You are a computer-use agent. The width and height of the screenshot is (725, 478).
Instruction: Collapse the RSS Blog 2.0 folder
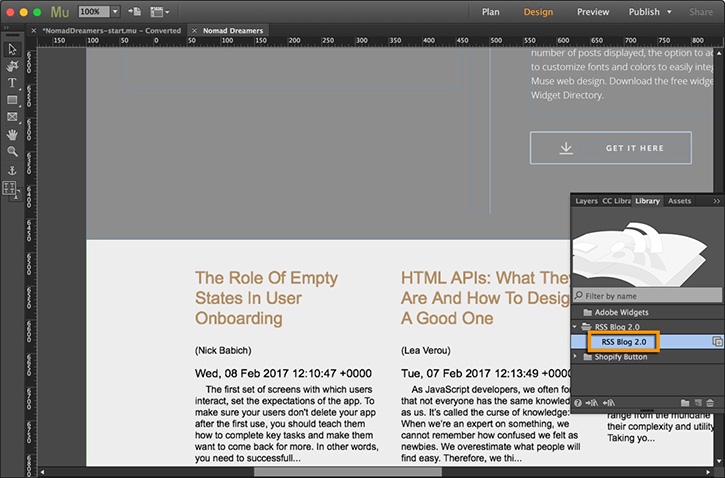[575, 327]
